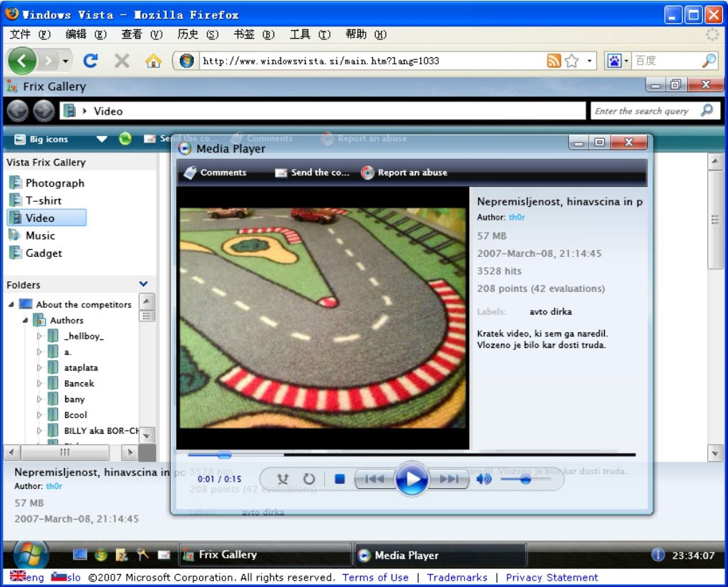Stop loading the page in Firefox
Image resolution: width=728 pixels, height=587 pixels.
coord(122,61)
